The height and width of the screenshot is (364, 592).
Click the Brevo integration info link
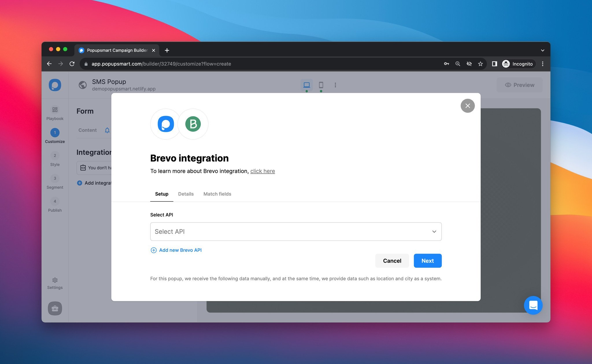coord(262,171)
